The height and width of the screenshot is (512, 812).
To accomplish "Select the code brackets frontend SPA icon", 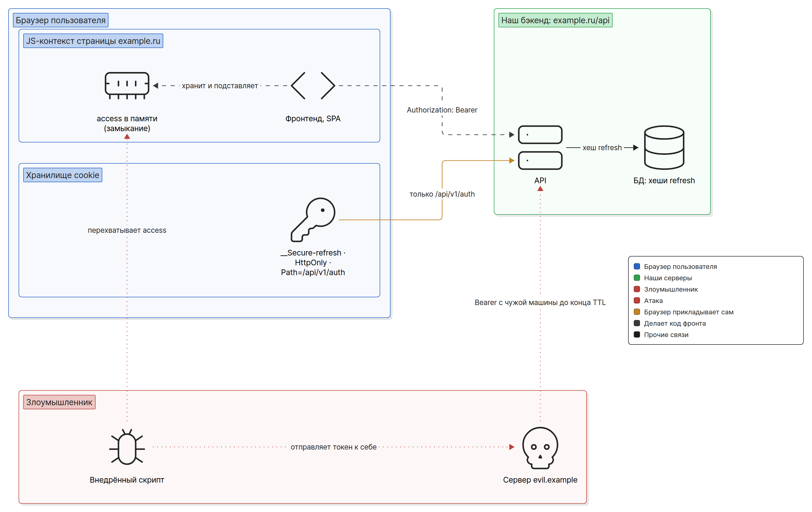I will pyautogui.click(x=313, y=86).
